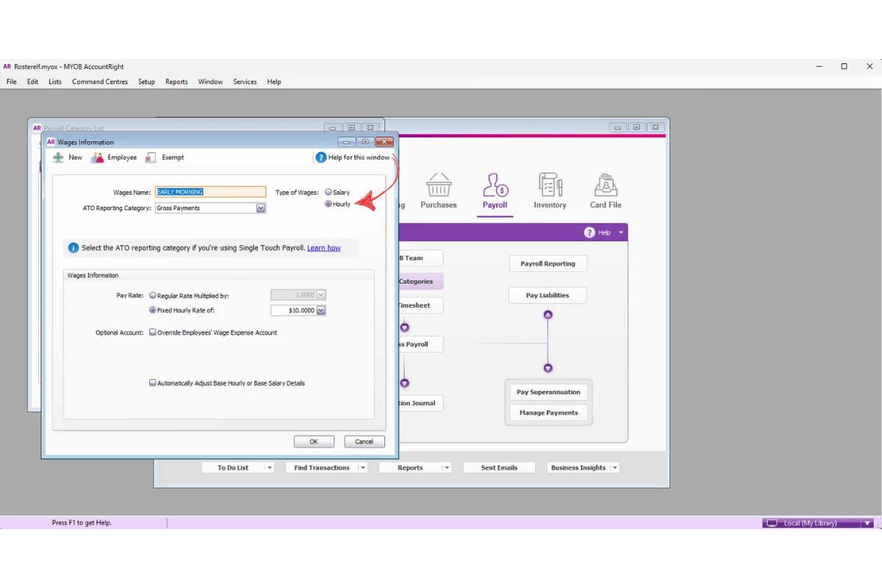
Task: Expand the To Do List dropdown arrow
Action: 269,467
